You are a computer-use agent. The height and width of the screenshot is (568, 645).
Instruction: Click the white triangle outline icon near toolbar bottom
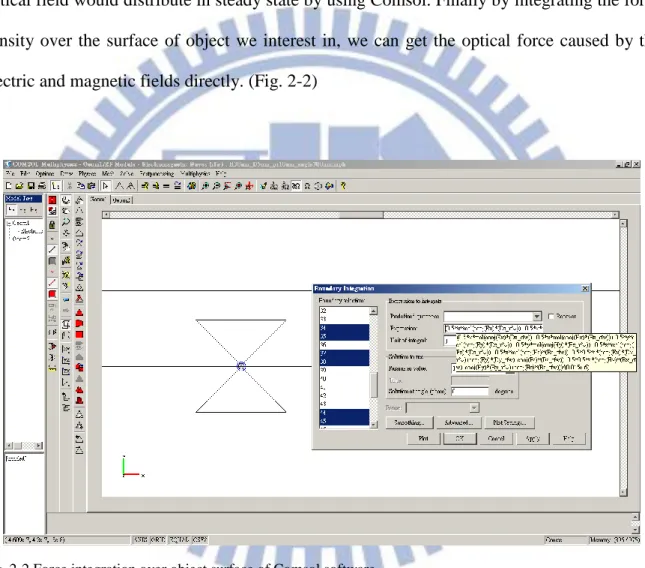(x=79, y=414)
